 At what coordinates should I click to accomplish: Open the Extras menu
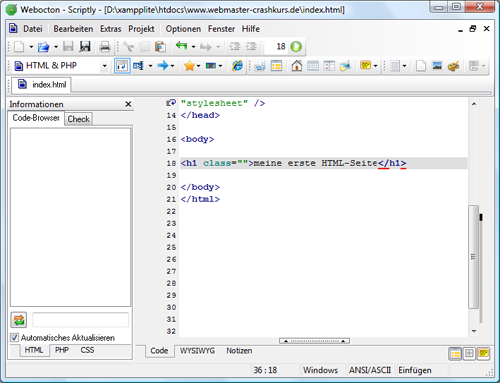(x=111, y=29)
